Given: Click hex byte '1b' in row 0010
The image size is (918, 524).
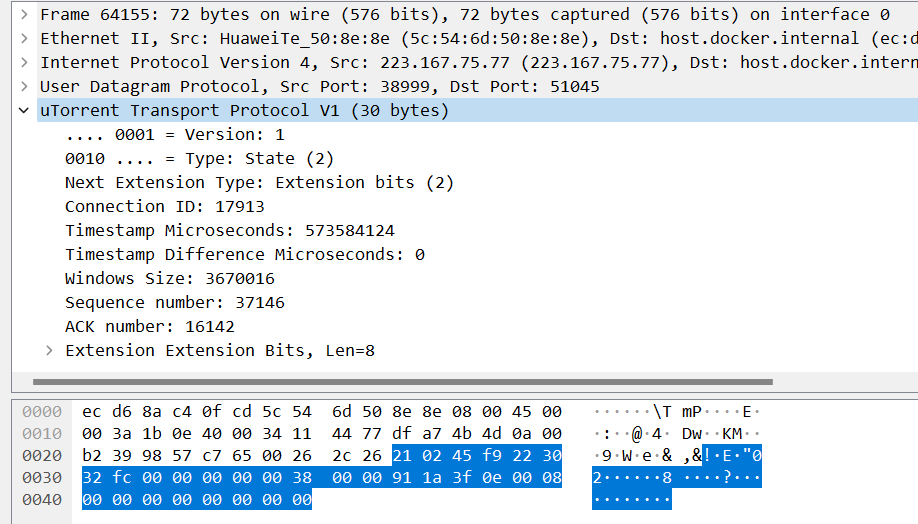Looking at the screenshot, I should (152, 433).
